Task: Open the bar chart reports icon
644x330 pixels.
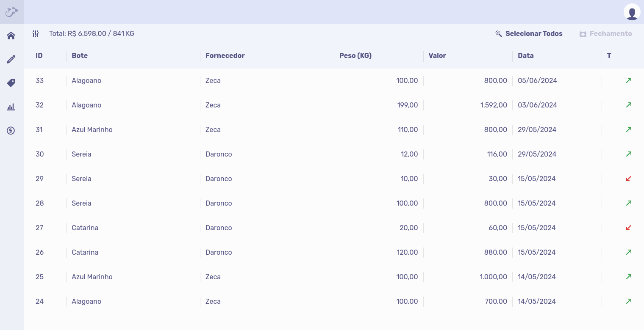Action: 11,107
